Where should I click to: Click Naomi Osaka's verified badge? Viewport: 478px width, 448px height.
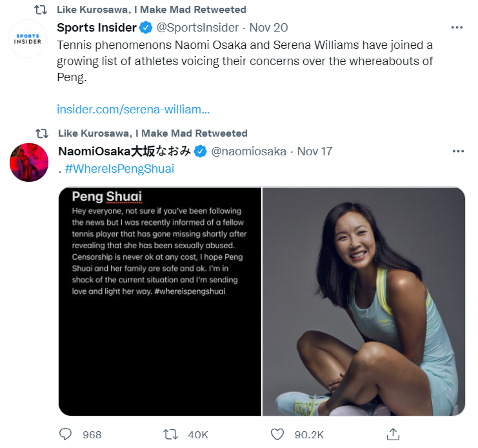coord(201,151)
